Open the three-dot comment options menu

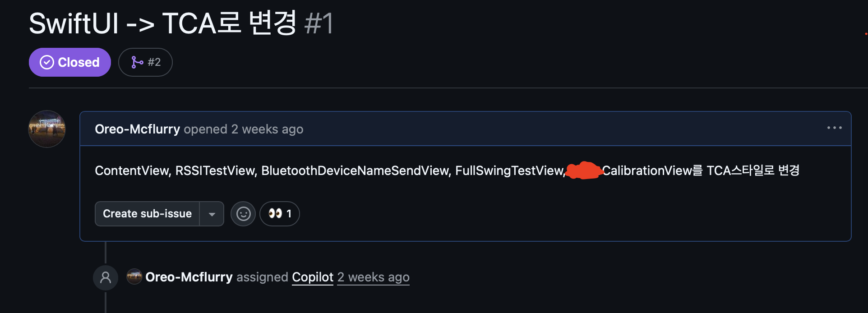tap(835, 128)
